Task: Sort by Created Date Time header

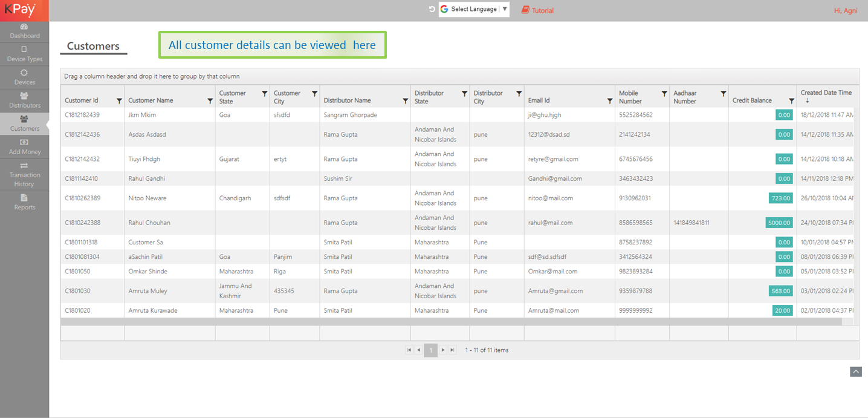Action: pyautogui.click(x=826, y=93)
